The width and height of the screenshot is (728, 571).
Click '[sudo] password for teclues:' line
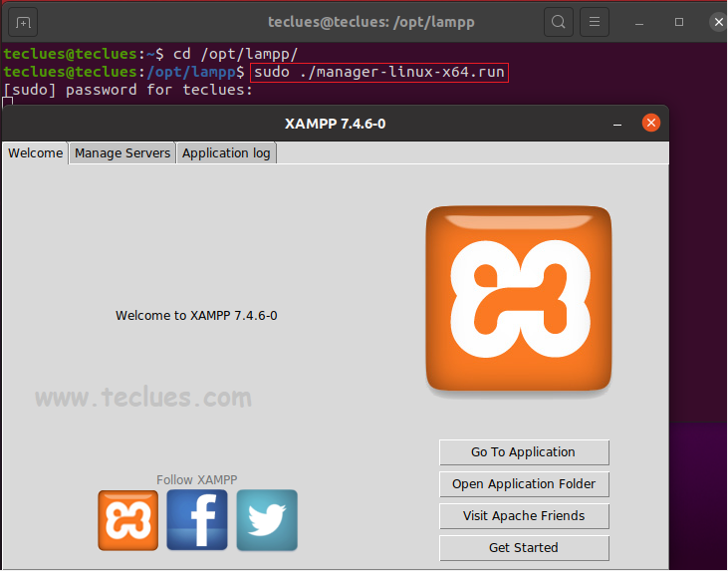tap(128, 90)
